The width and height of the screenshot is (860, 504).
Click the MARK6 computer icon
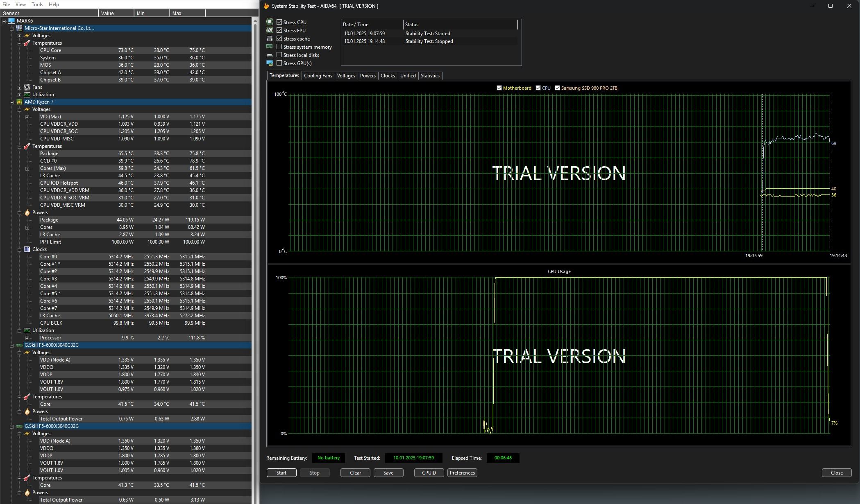11,21
